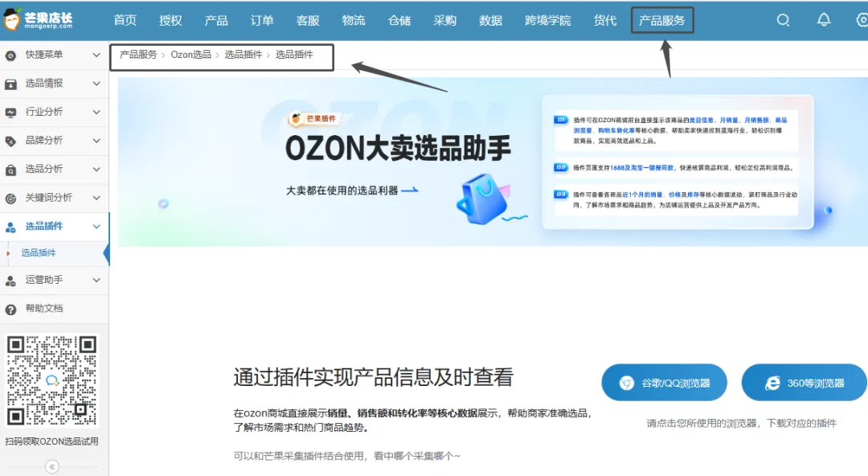The height and width of the screenshot is (476, 868).
Task: Open 物流 top menu
Action: pyautogui.click(x=353, y=20)
